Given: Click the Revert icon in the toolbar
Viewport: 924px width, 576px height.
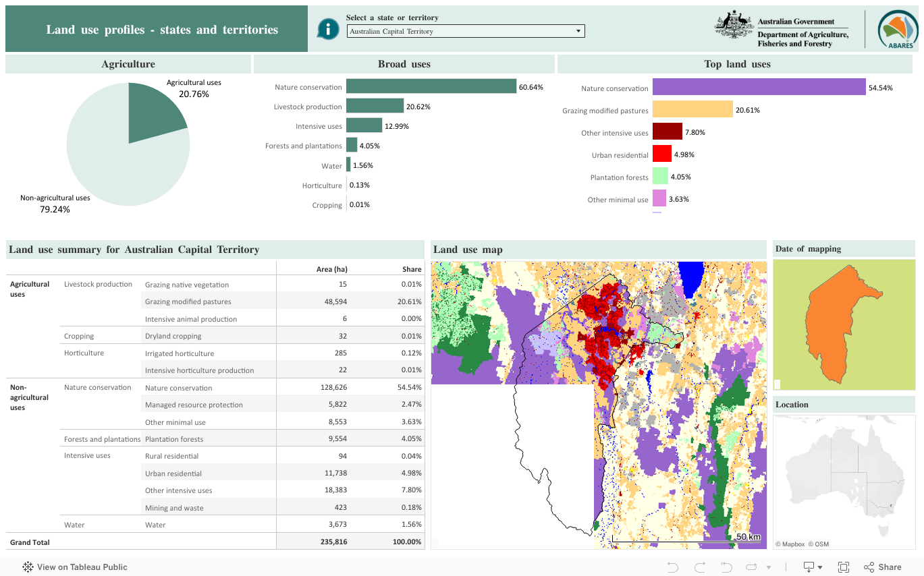Looking at the screenshot, I should tap(726, 567).
